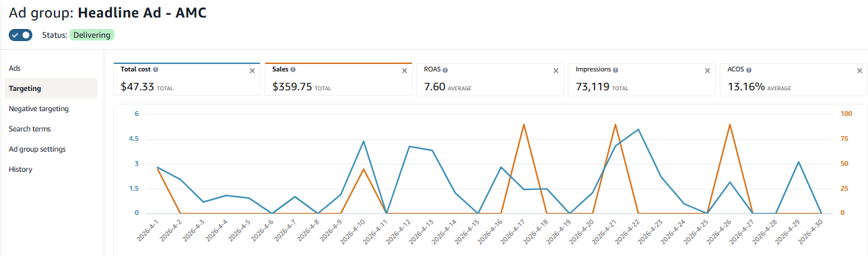Screen dimensions: 868x256
Task: Click the orange sales peak on 2026-4-26
Action: pyautogui.click(x=729, y=125)
